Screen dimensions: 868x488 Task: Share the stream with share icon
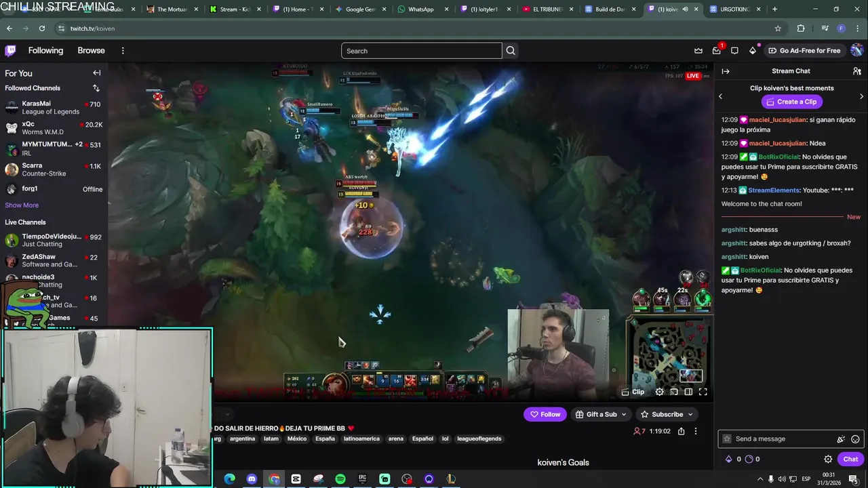click(681, 431)
